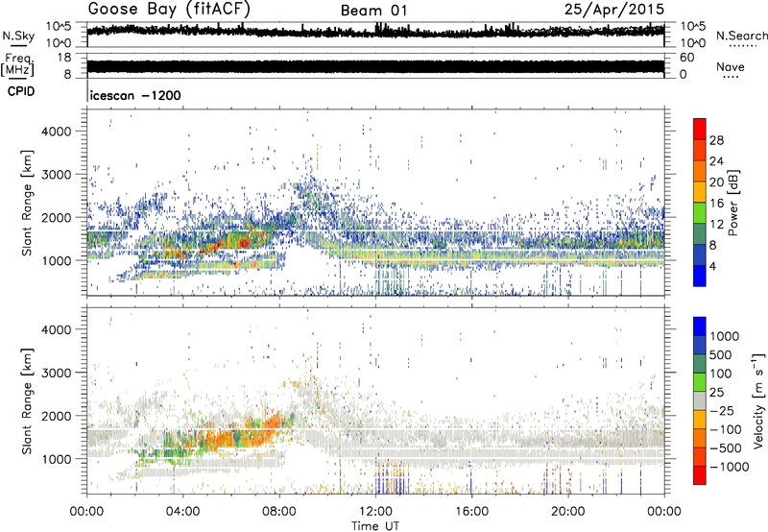Image resolution: width=768 pixels, height=532 pixels.
Task: Click the '-500' tick on Velocity colorbar
Action: coord(726,447)
